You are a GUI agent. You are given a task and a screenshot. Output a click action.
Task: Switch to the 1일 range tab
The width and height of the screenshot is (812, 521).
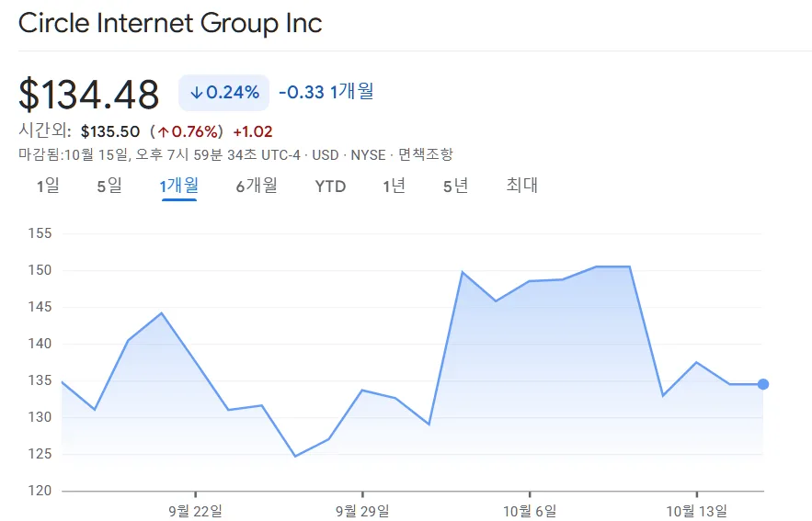pyautogui.click(x=48, y=187)
